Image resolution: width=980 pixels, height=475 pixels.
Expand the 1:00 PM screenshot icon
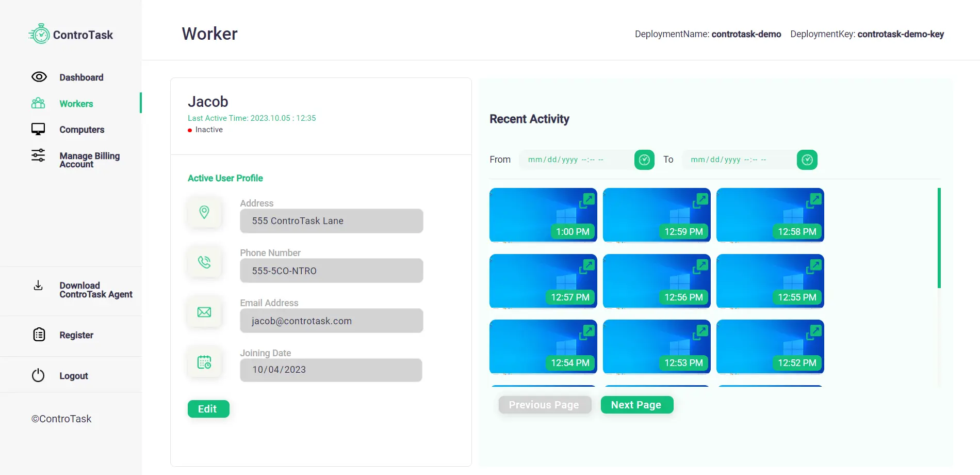click(x=587, y=200)
